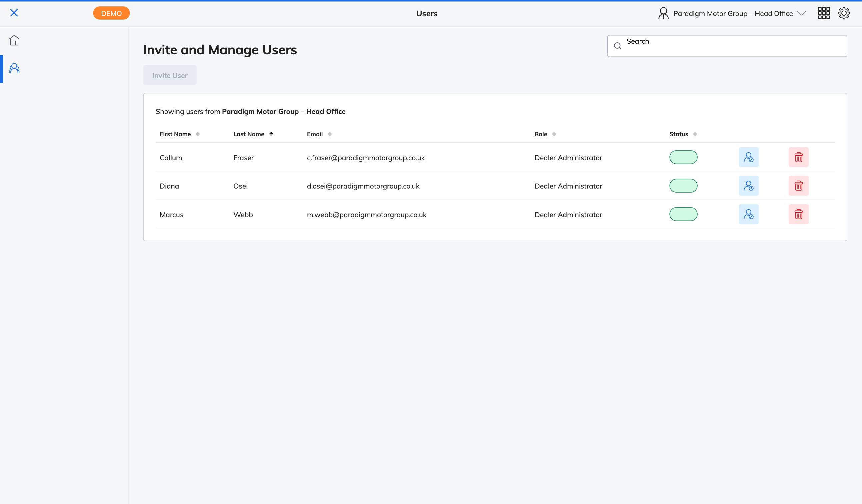Delete user Callum Fraser

pos(798,157)
